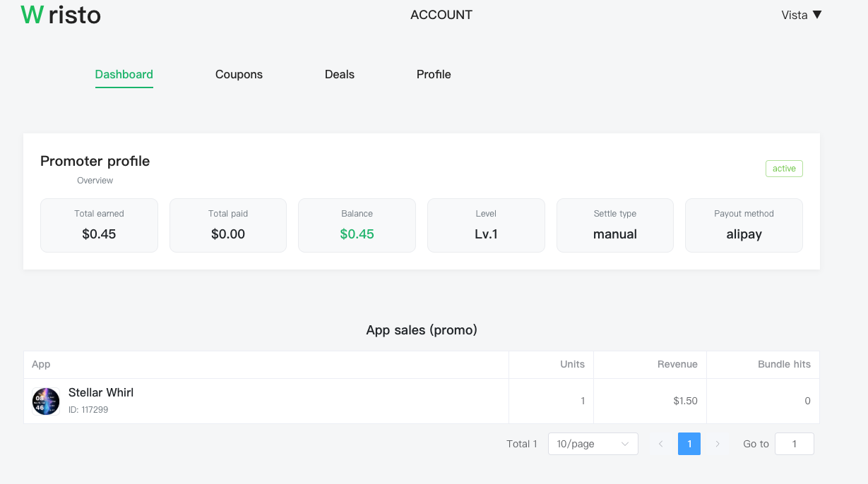Click the Units column header
Screen dimensions: 868x484
coord(572,365)
